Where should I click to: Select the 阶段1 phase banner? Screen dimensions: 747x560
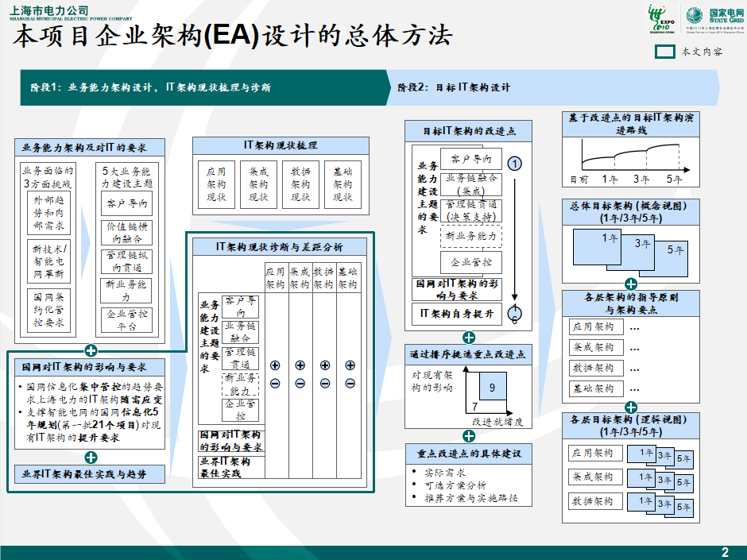tap(205, 87)
